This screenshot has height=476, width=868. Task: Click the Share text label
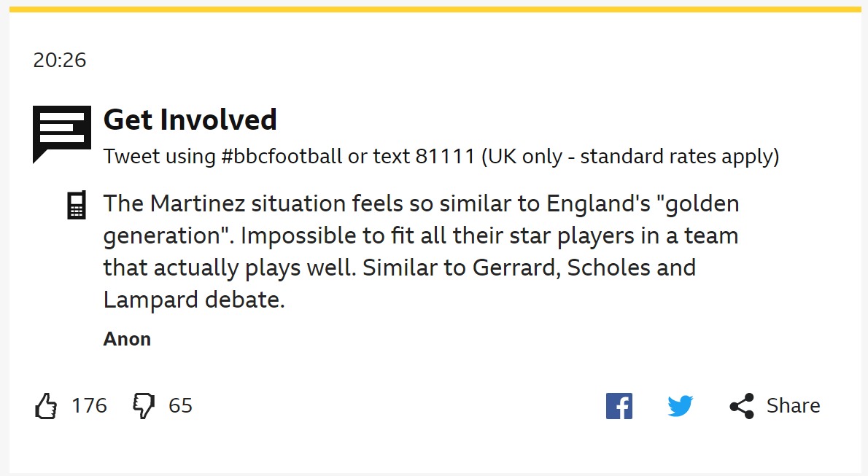[793, 406]
